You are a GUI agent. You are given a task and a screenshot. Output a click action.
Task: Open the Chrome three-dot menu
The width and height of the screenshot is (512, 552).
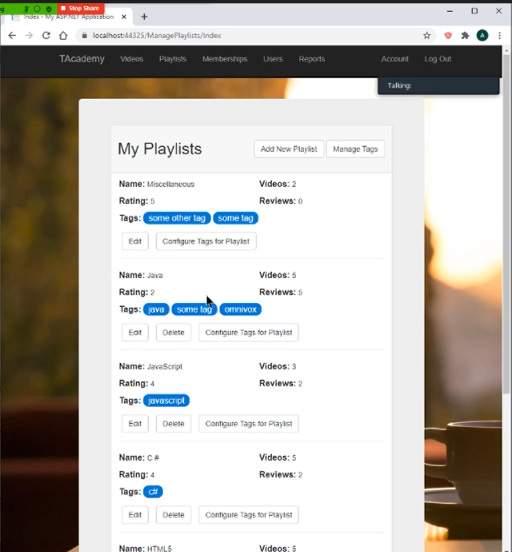coord(499,36)
